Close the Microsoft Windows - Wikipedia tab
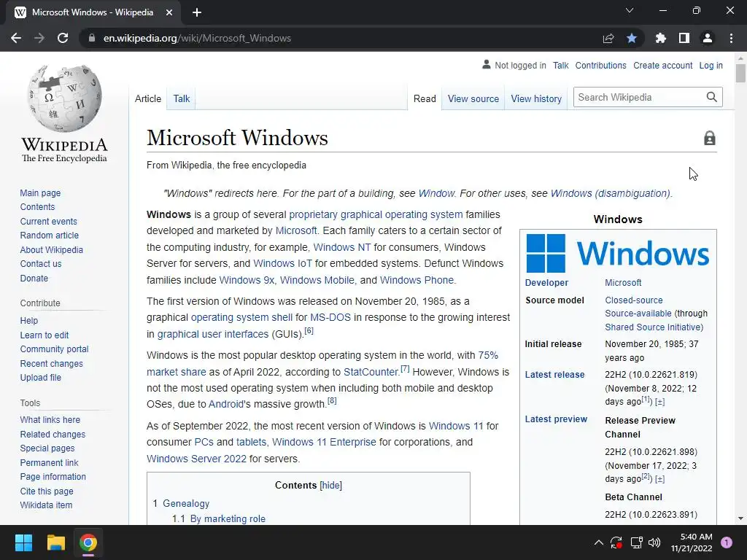This screenshot has width=747, height=560. click(169, 12)
